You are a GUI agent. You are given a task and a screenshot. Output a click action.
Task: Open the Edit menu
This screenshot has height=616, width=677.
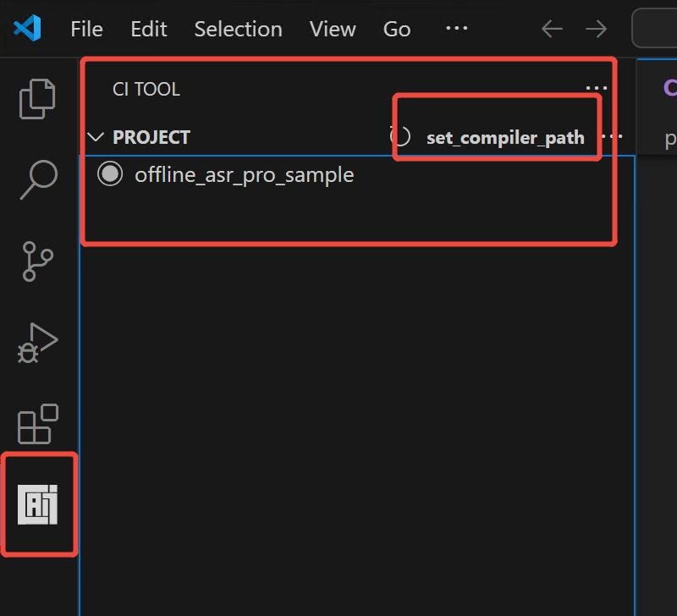click(149, 29)
